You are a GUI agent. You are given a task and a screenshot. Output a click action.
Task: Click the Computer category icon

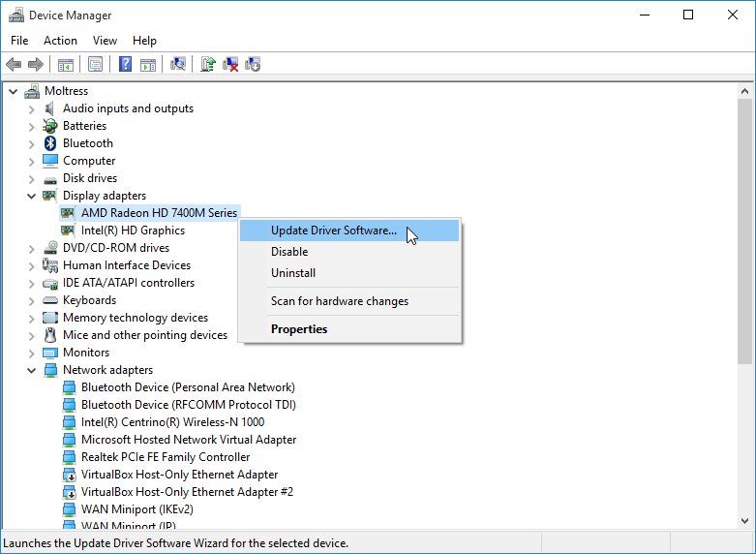point(50,161)
